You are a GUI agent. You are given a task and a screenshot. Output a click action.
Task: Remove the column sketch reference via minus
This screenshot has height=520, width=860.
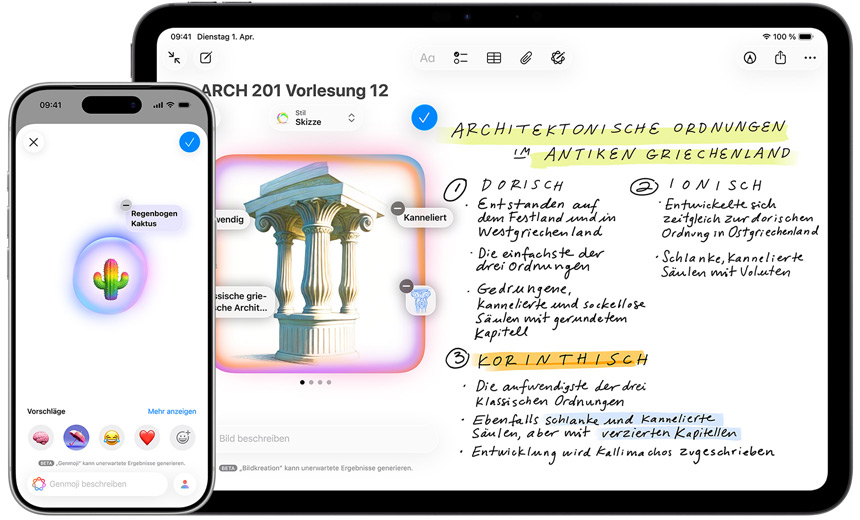click(406, 286)
